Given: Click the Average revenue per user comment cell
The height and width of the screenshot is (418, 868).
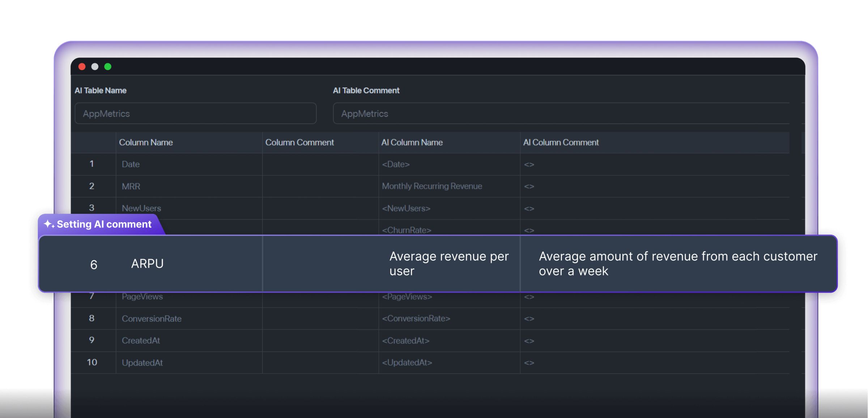Looking at the screenshot, I should pos(449,263).
